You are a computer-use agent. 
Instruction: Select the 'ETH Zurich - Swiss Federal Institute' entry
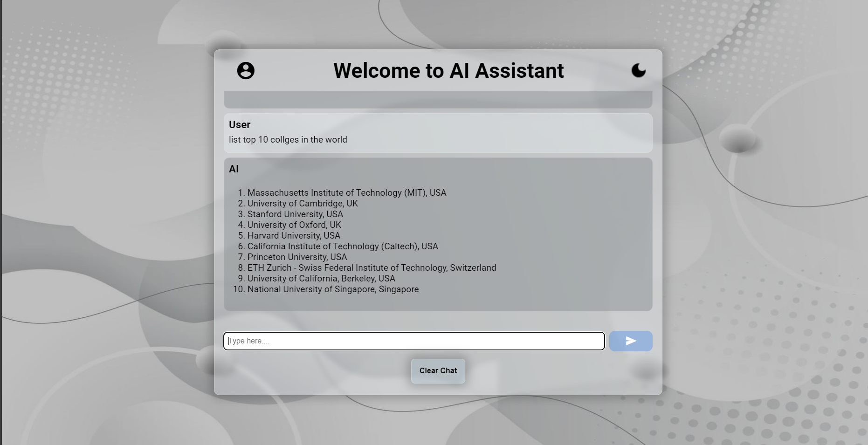click(372, 268)
